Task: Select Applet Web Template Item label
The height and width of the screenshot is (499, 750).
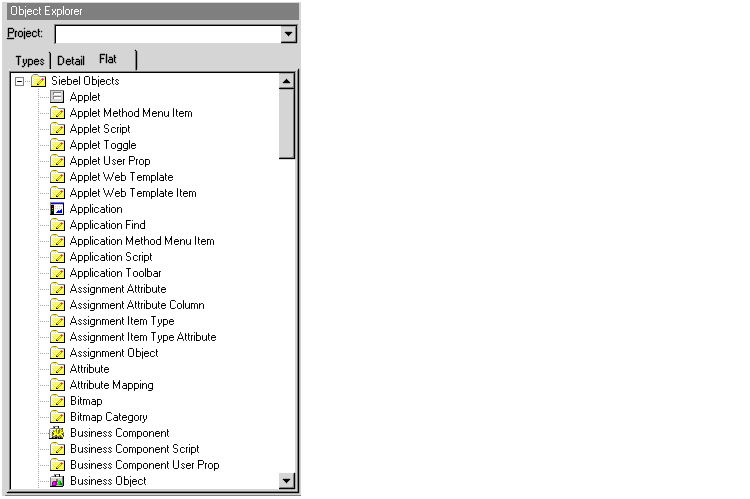Action: pos(133,193)
